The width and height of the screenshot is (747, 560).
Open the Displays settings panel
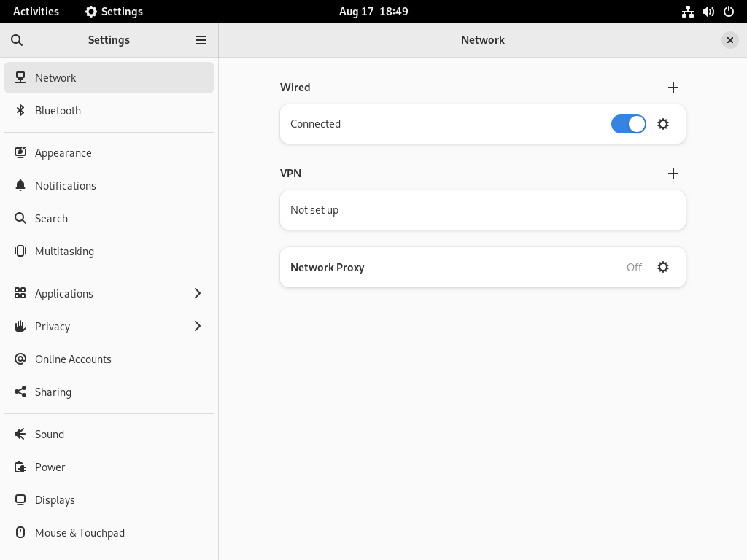[x=109, y=499]
